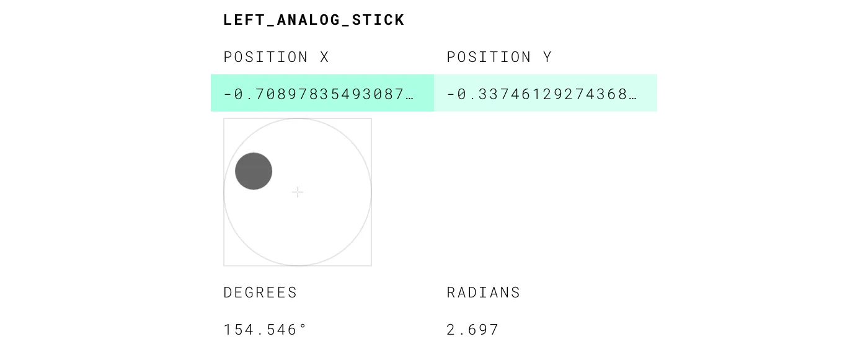Click the blank white area right of the stick pad

click(515, 192)
